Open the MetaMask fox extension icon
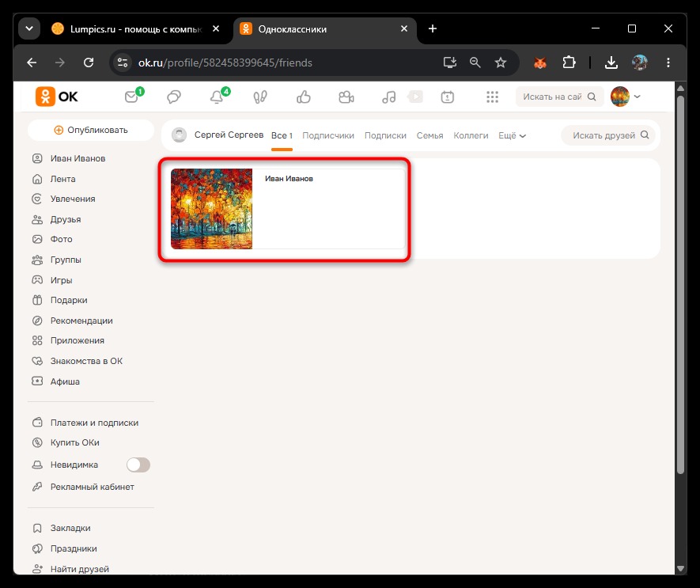This screenshot has height=588, width=700. (540, 63)
